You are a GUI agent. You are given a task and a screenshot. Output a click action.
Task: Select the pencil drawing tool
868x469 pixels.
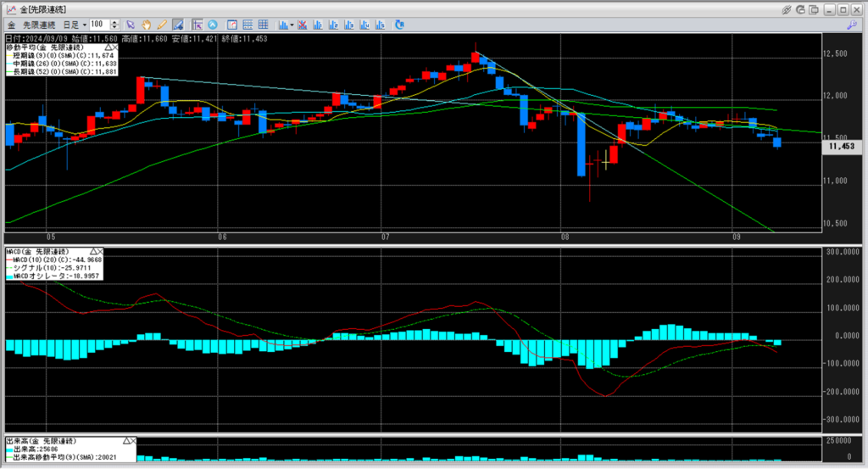tap(162, 25)
